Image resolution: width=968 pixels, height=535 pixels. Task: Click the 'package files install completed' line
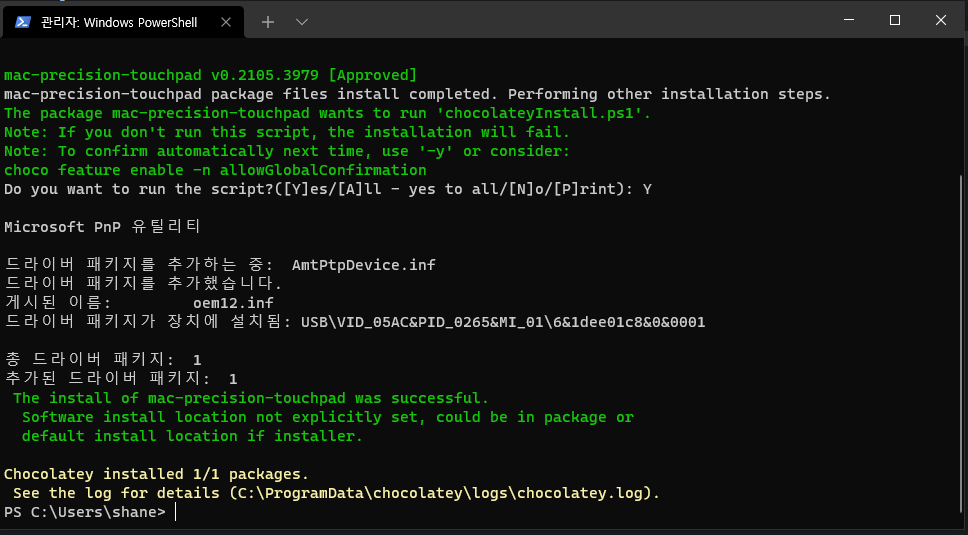[x=417, y=94]
